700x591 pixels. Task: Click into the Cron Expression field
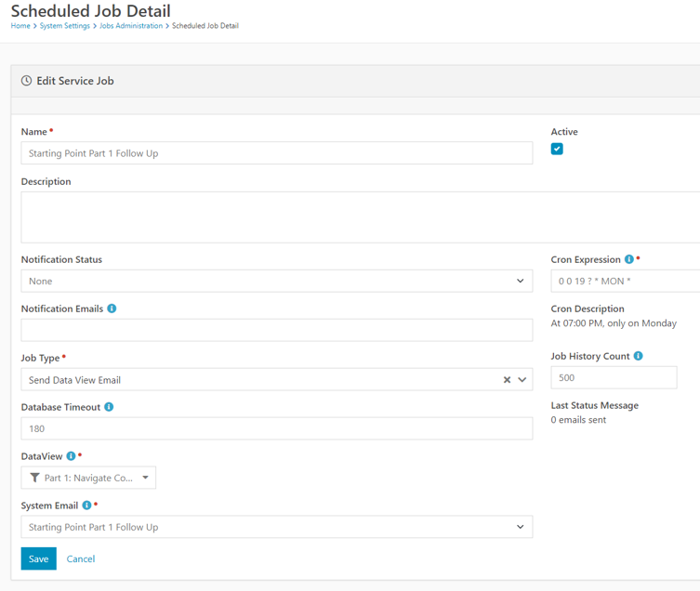pos(626,281)
